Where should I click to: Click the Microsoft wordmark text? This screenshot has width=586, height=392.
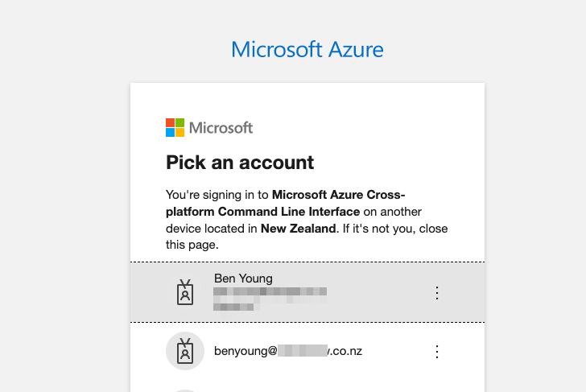[221, 128]
